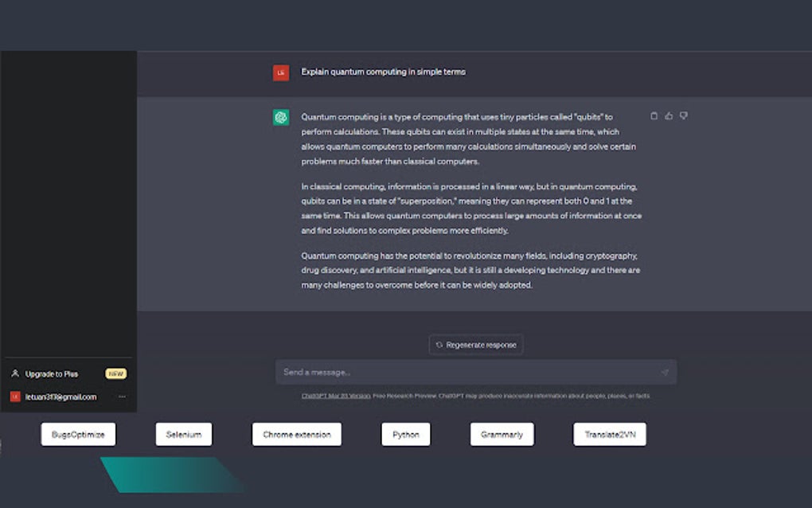Click the Upgrade to Plus person icon

[15, 373]
